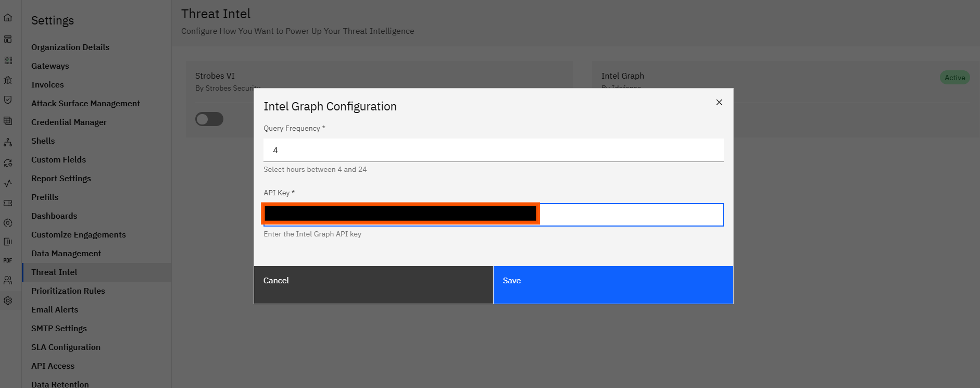Open the shield checkmark icon in left rail
980x388 pixels.
point(8,100)
